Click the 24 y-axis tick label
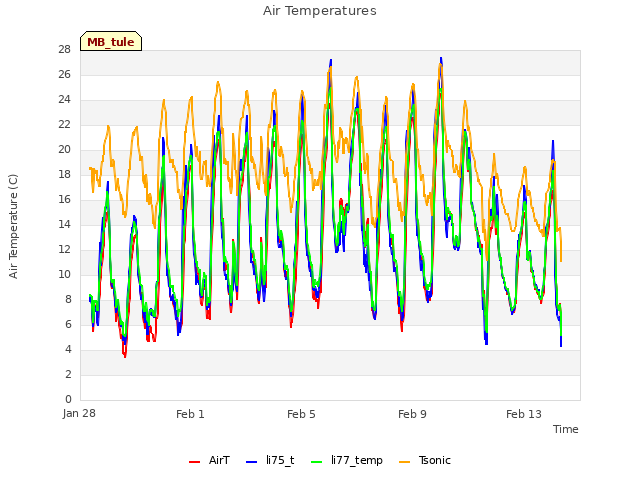This screenshot has height=480, width=640. [64, 99]
